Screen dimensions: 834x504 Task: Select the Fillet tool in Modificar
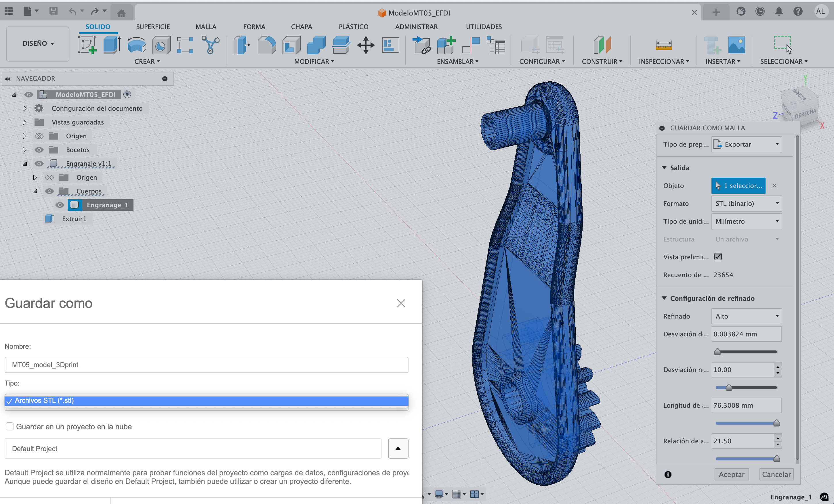pyautogui.click(x=266, y=45)
